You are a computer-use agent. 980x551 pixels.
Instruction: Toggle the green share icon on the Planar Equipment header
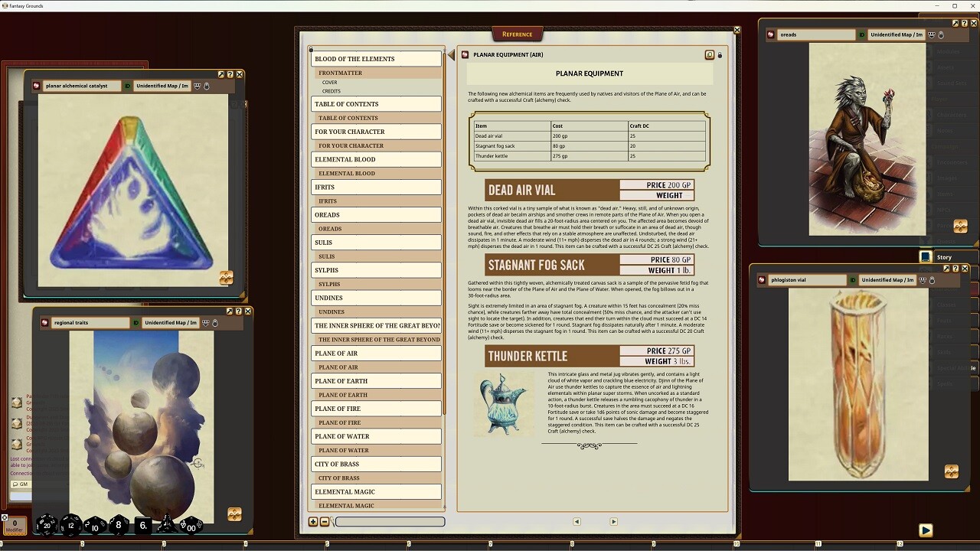click(710, 54)
